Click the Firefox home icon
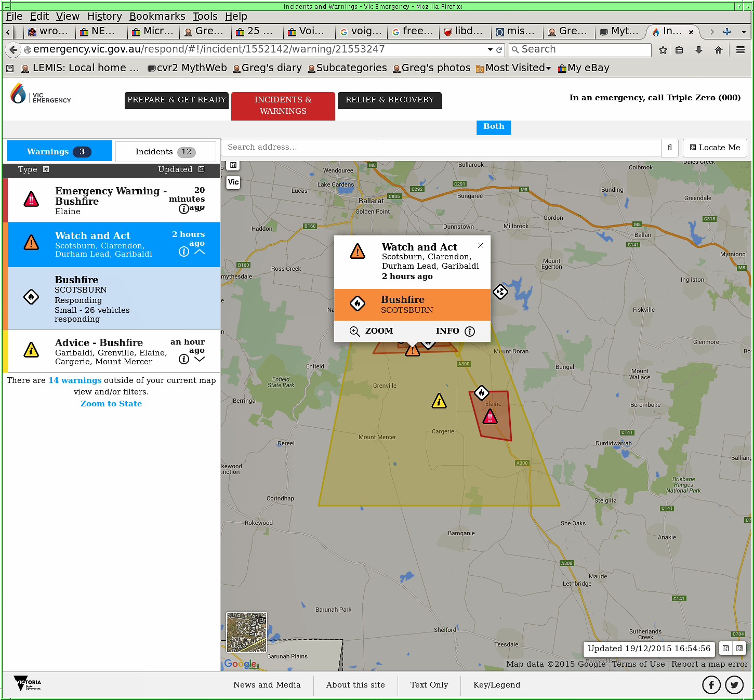Viewport: 754px width, 700px height. click(x=718, y=50)
